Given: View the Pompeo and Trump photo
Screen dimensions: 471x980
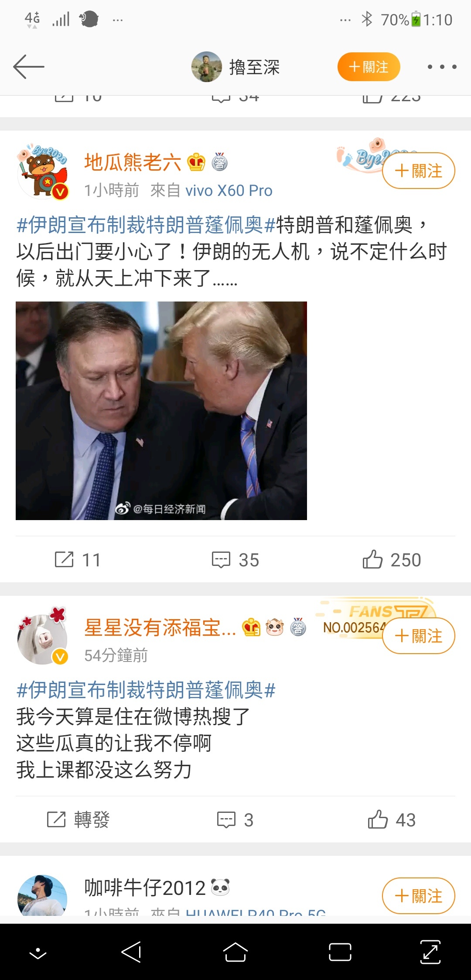Looking at the screenshot, I should [x=161, y=411].
